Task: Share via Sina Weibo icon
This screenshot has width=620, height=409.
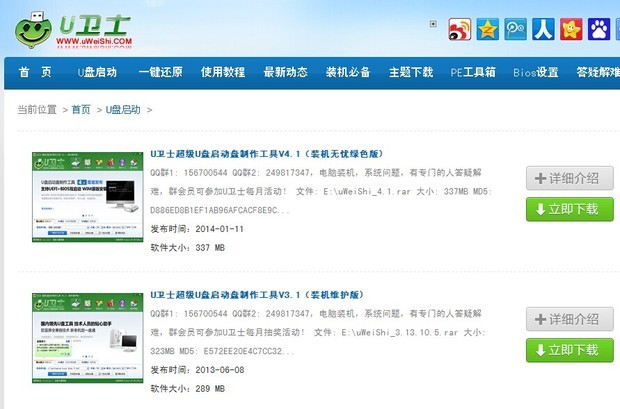Action: pyautogui.click(x=459, y=29)
